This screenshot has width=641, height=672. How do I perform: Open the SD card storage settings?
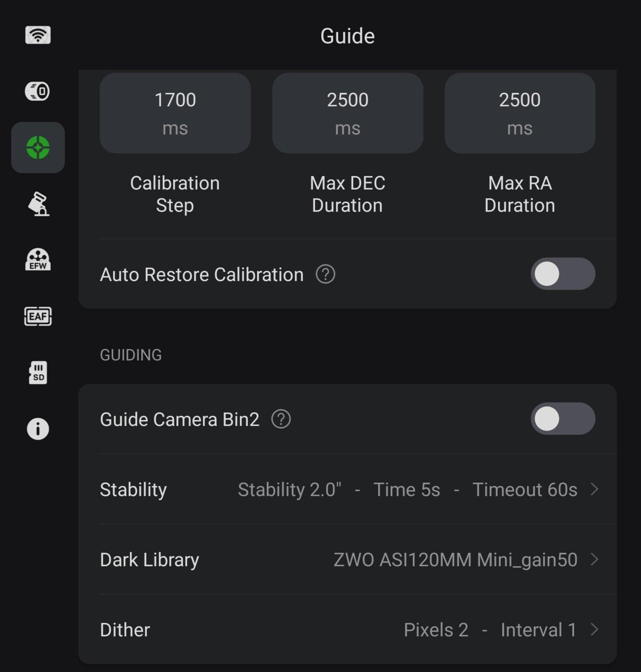pos(38,373)
